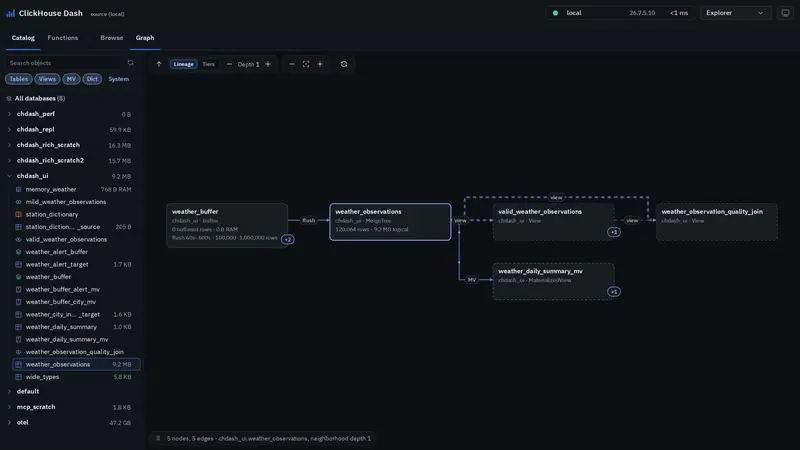Click the Search objects field
Viewport: 800px width, 450px height.
[x=63, y=63]
